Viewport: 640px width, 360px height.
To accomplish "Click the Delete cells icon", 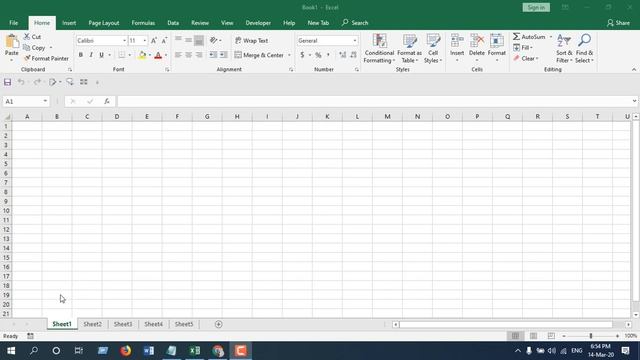I will point(477,41).
